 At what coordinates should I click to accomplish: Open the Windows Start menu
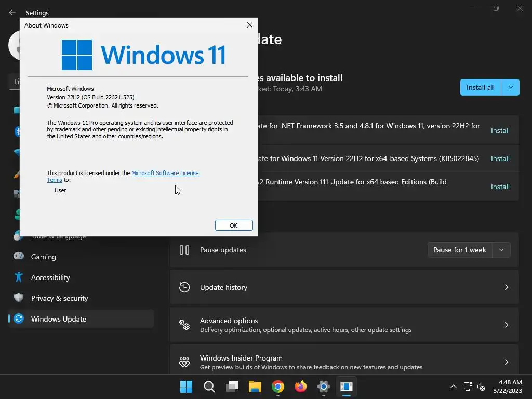click(186, 387)
